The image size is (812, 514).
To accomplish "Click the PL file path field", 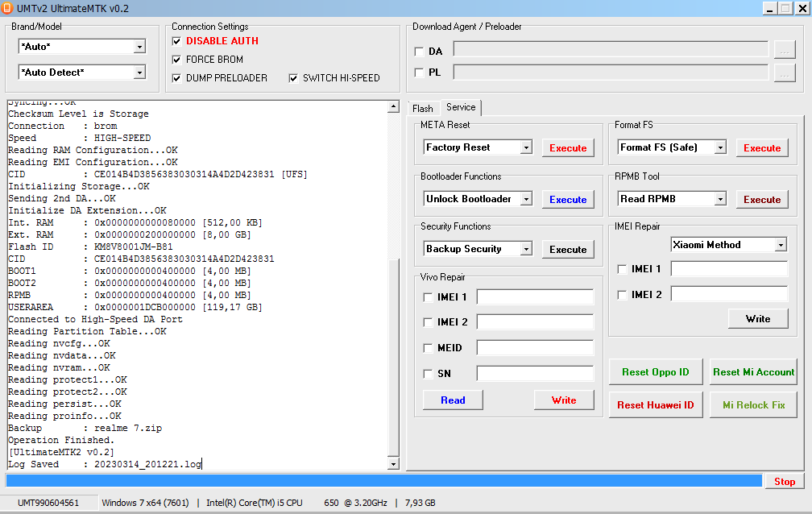I will point(611,72).
